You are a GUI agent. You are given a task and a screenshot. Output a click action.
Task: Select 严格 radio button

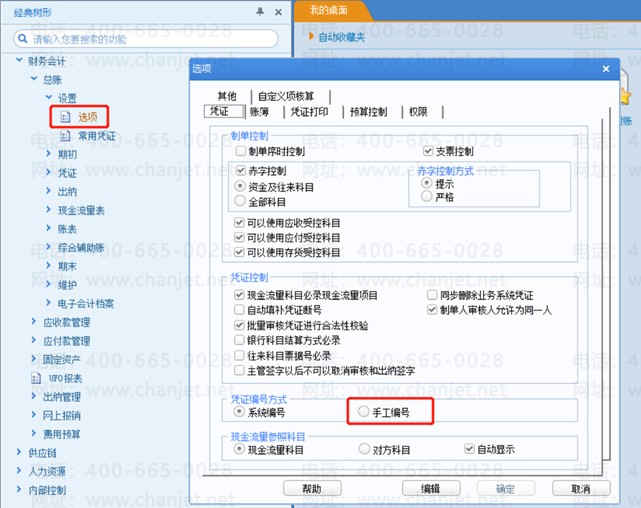click(426, 197)
